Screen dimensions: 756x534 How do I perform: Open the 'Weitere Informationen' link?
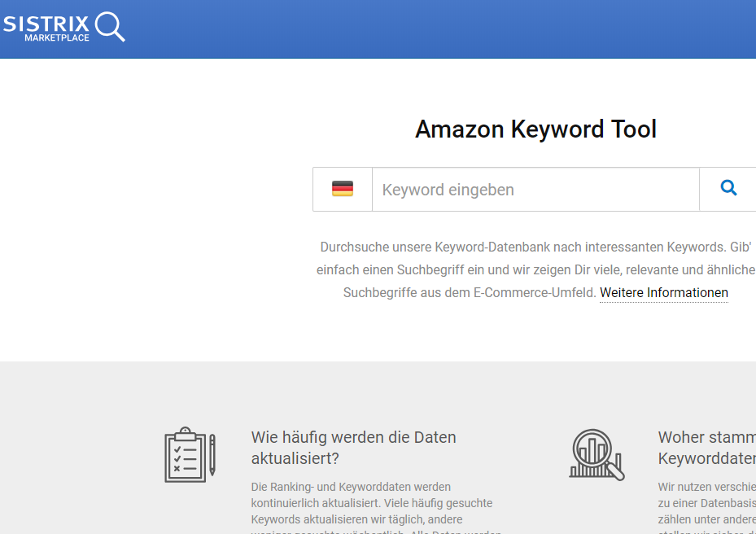663,293
